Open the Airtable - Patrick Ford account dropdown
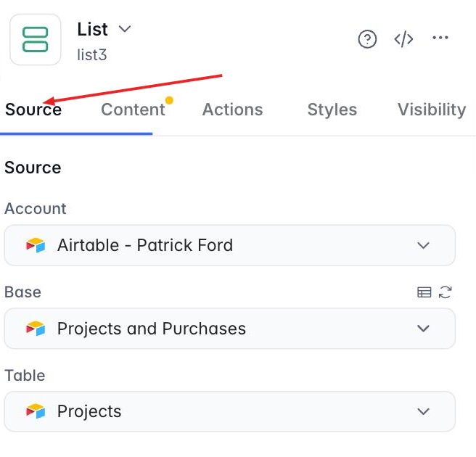 pyautogui.click(x=230, y=245)
